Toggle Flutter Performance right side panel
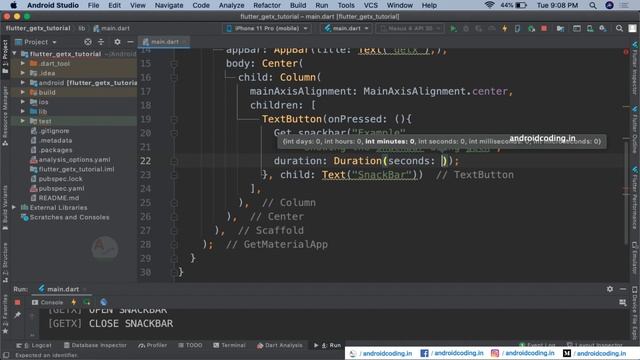 tap(635, 197)
